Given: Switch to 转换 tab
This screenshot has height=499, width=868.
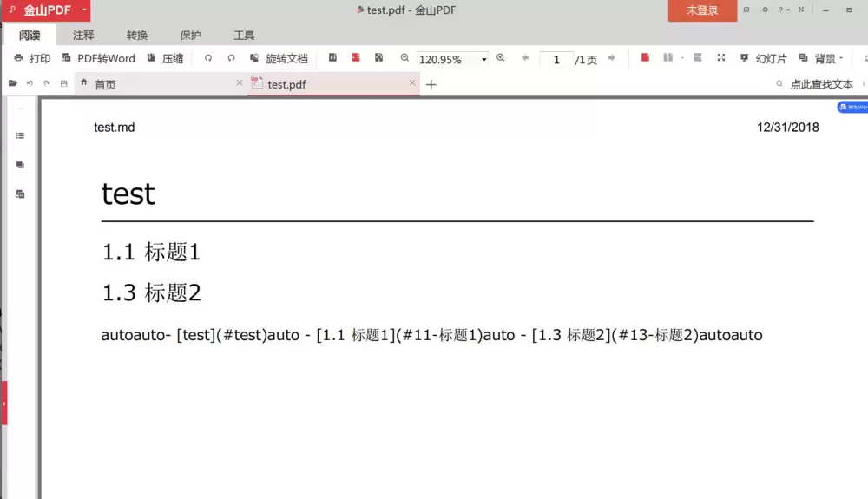Looking at the screenshot, I should click(137, 36).
